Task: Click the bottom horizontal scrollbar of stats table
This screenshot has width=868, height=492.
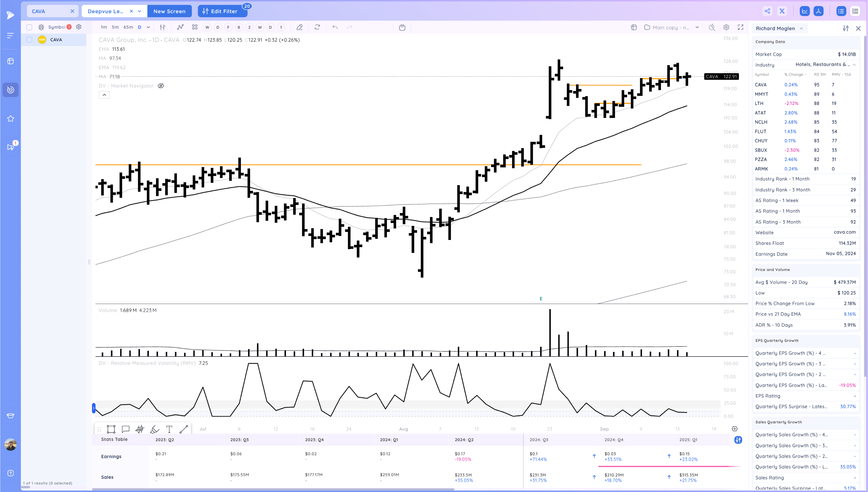Action: 273,489
